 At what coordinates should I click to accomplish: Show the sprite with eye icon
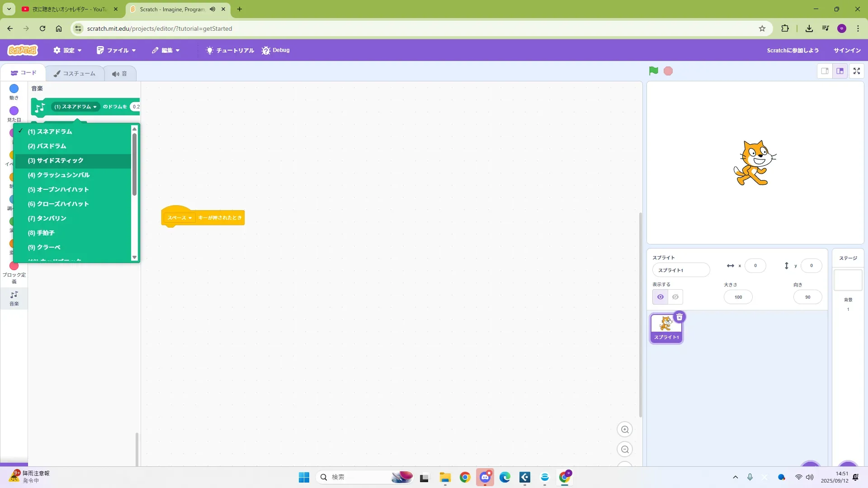coord(660,297)
